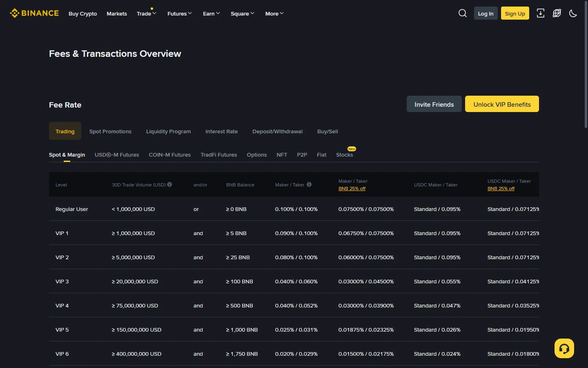Switch theme with the moon icon
The height and width of the screenshot is (368, 588).
pos(573,13)
